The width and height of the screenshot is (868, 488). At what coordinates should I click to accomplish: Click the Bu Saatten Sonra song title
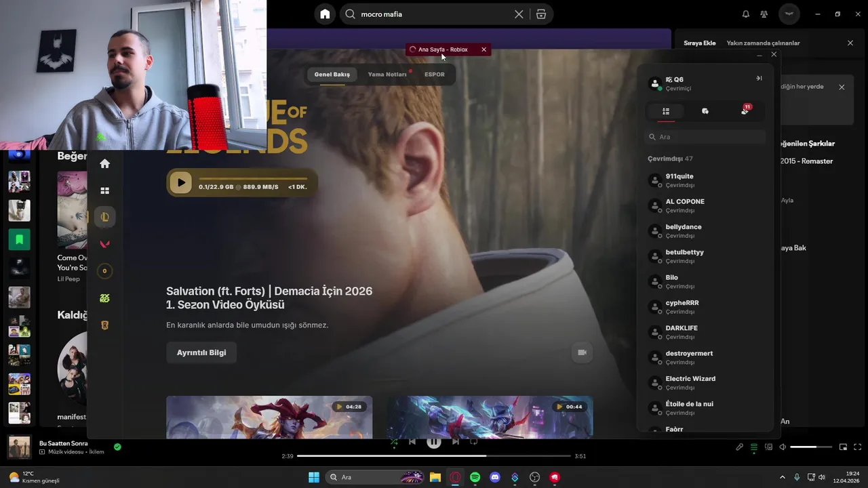(63, 443)
